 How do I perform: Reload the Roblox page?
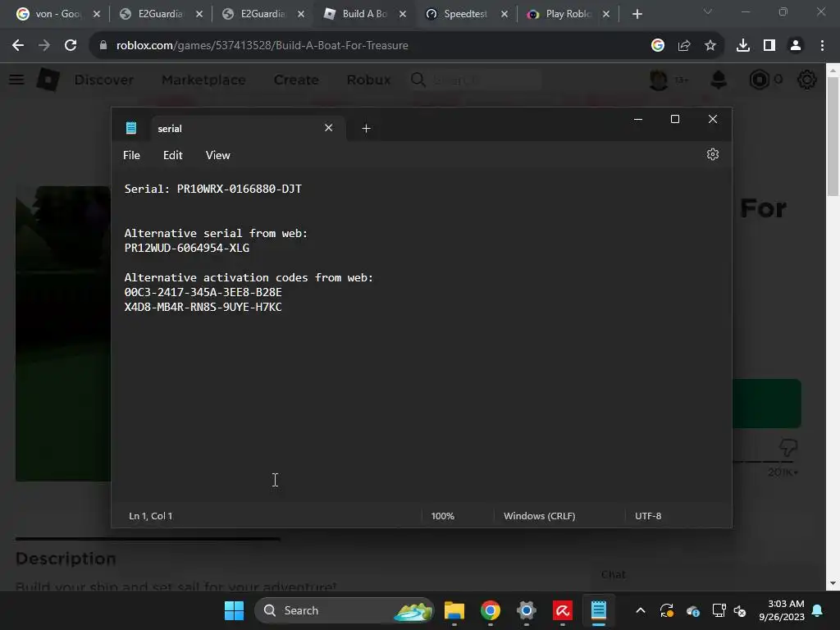[x=71, y=46]
